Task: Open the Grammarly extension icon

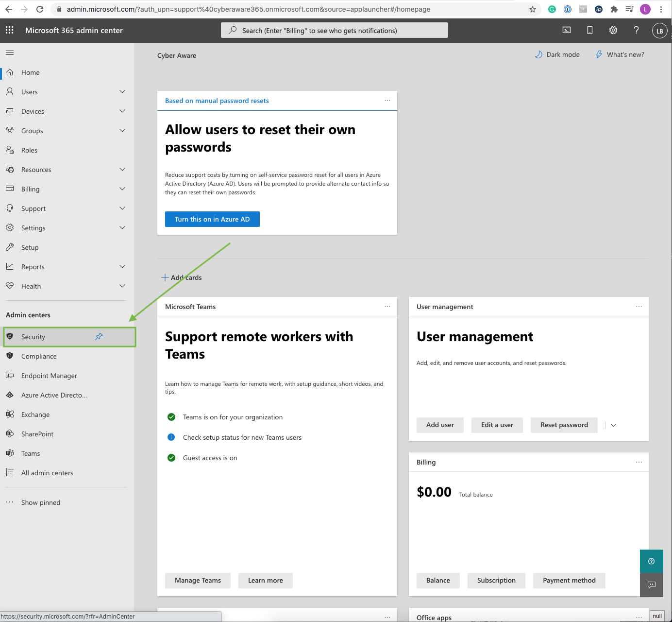Action: (552, 9)
